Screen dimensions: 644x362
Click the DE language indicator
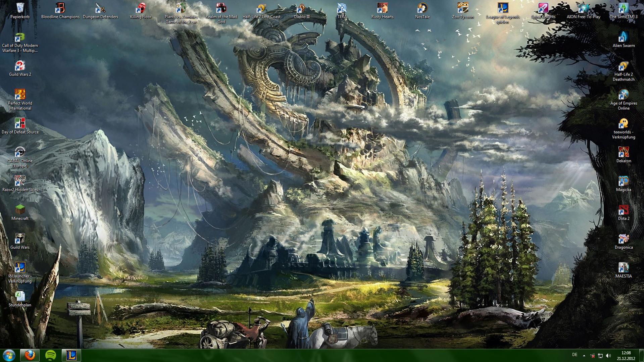575,355
